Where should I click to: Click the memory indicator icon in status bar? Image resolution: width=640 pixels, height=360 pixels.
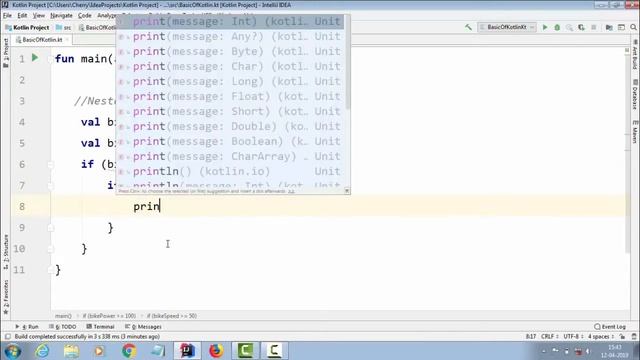click(x=634, y=337)
